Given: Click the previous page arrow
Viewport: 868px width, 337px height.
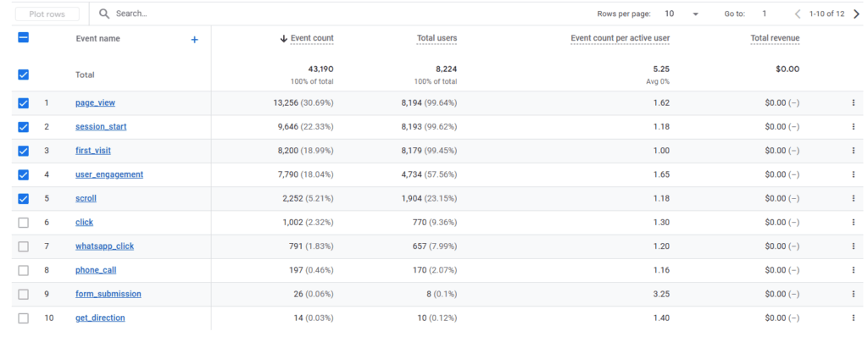Looking at the screenshot, I should pos(798,14).
